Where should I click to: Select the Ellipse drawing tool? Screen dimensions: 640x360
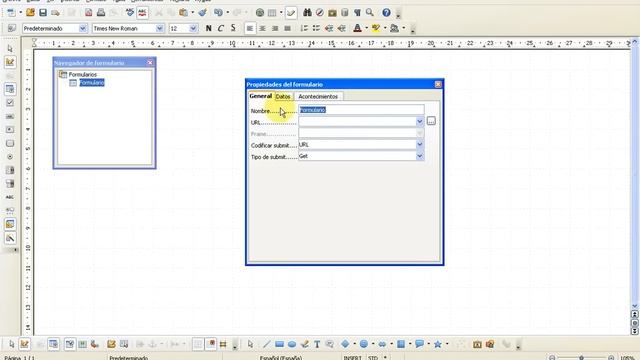pos(292,344)
